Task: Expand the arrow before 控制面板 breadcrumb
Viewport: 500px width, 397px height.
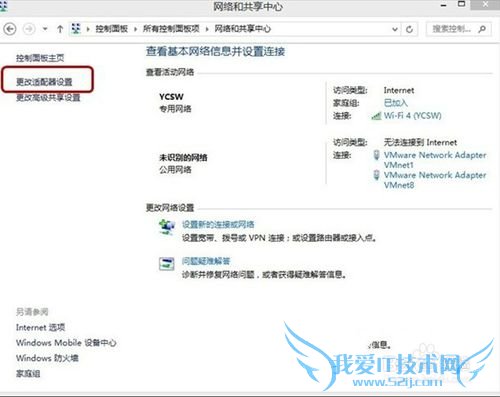Action: click(88, 29)
